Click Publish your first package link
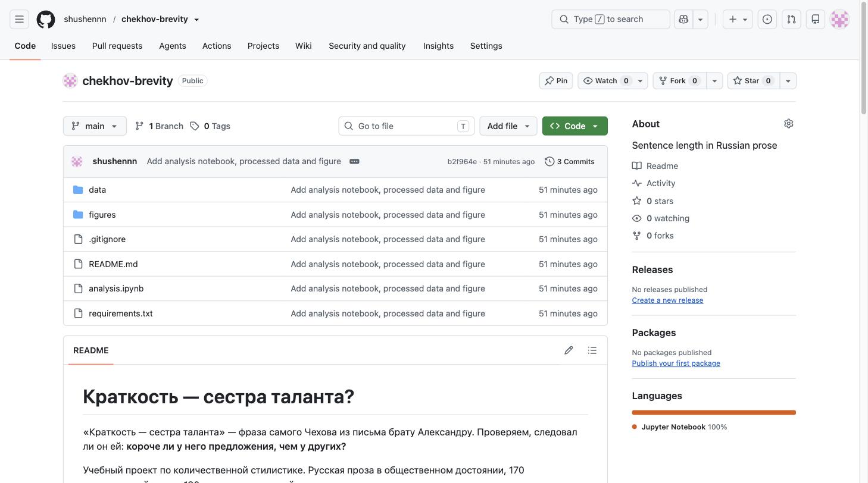 [676, 363]
